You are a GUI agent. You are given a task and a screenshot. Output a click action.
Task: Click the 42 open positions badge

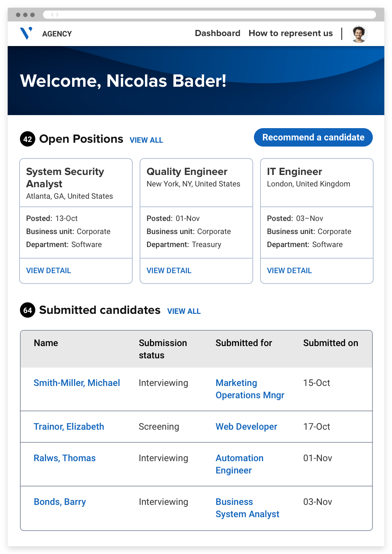28,139
